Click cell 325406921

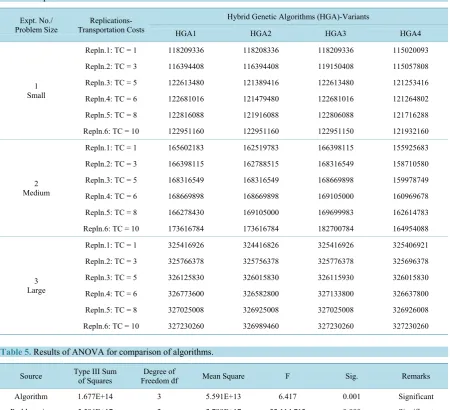tap(410, 245)
